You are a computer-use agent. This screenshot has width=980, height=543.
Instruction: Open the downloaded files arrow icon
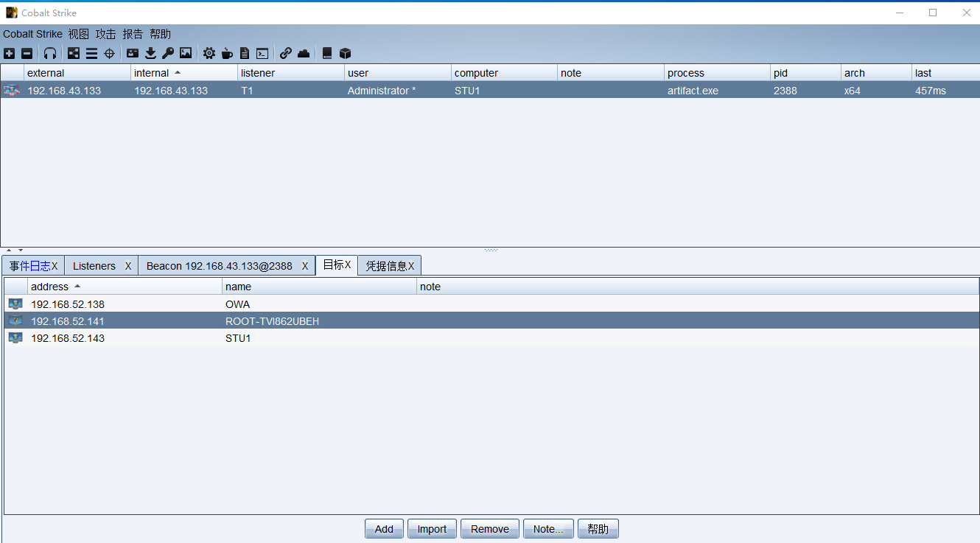[150, 53]
